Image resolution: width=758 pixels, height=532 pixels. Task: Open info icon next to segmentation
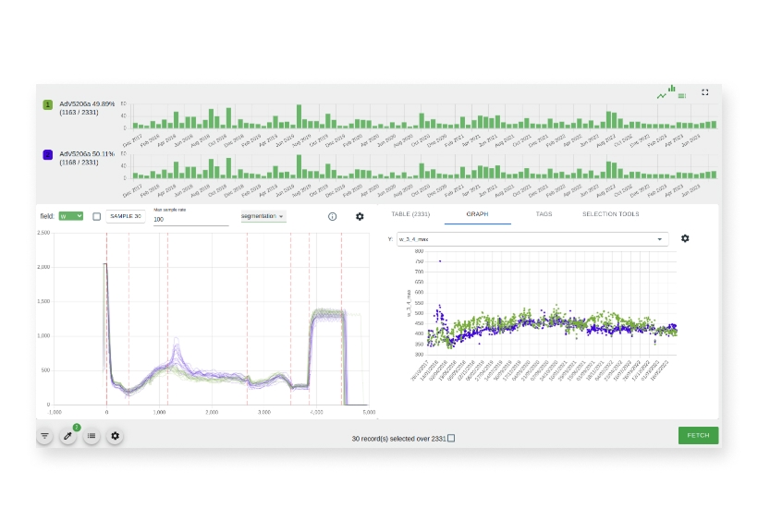coord(333,216)
